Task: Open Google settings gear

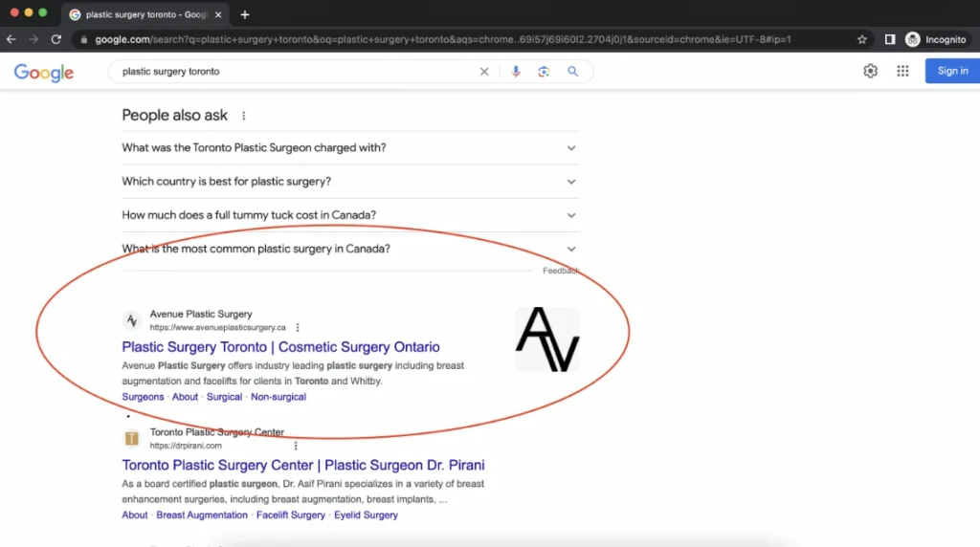Action: [x=870, y=71]
